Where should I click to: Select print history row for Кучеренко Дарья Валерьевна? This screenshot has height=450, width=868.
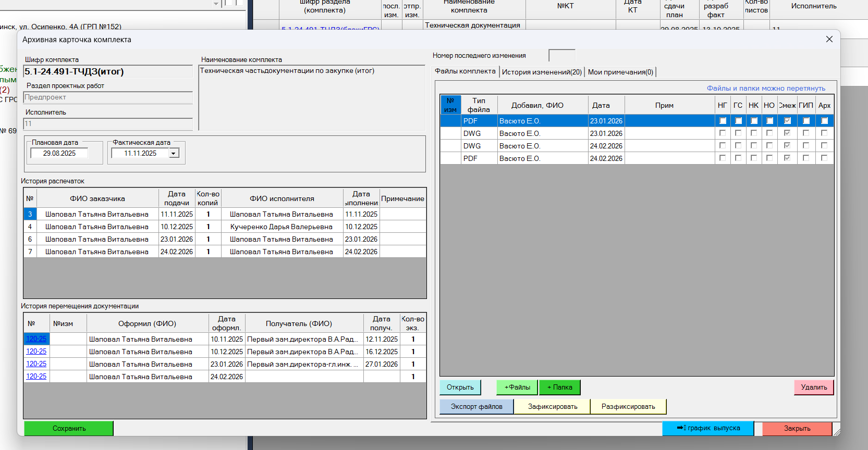(281, 227)
